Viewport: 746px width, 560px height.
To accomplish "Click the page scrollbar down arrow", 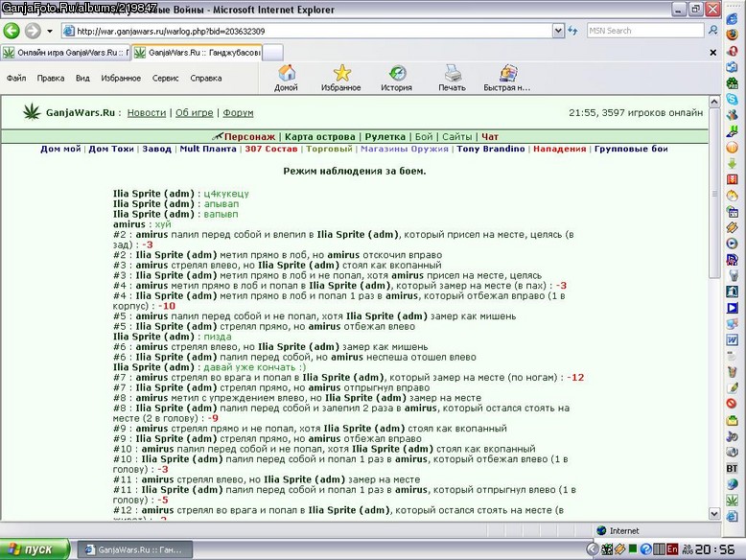I will tap(714, 513).
